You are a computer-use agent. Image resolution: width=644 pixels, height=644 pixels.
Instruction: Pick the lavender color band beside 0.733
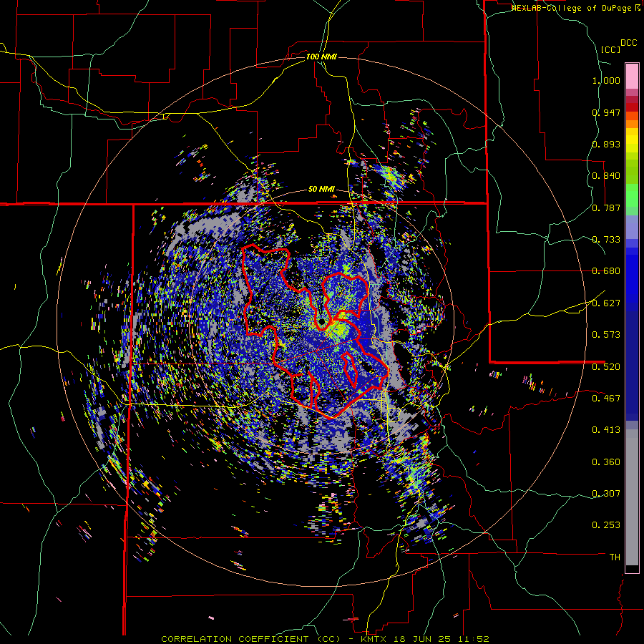pyautogui.click(x=632, y=227)
